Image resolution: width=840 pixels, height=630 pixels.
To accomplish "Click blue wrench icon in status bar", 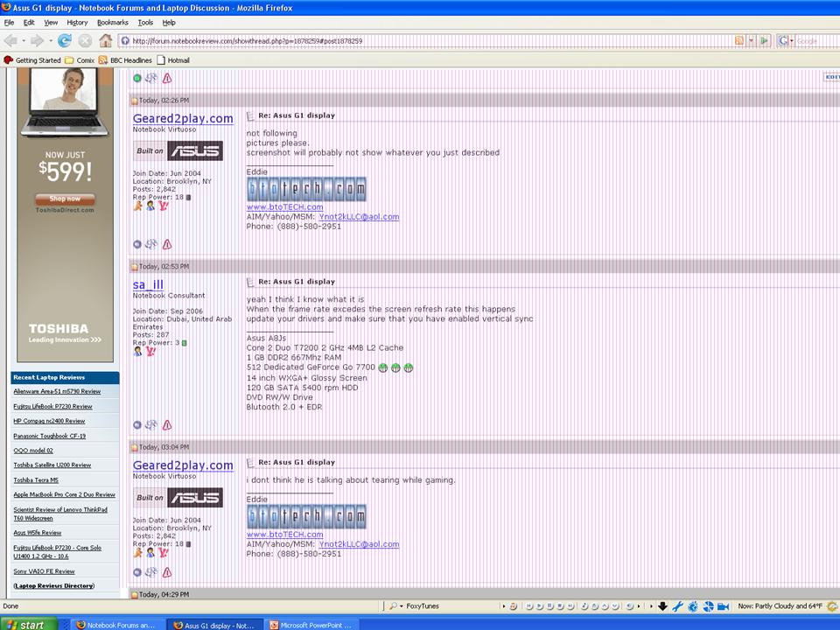I will (677, 605).
